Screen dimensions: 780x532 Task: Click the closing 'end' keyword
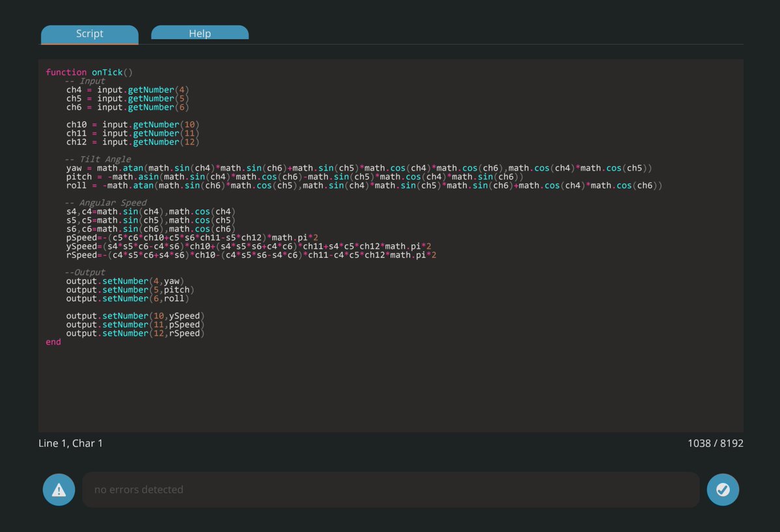[53, 342]
